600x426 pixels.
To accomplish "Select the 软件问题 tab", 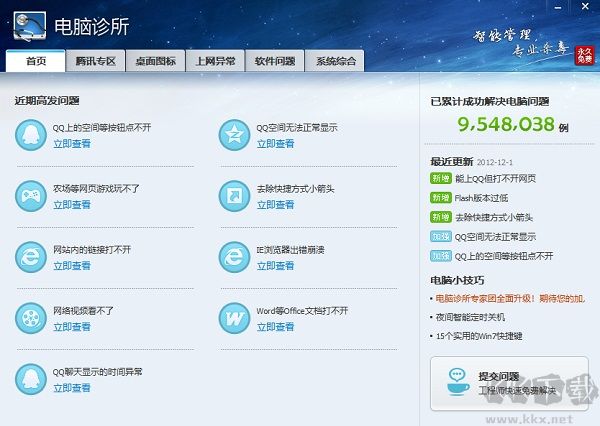I will pos(275,61).
